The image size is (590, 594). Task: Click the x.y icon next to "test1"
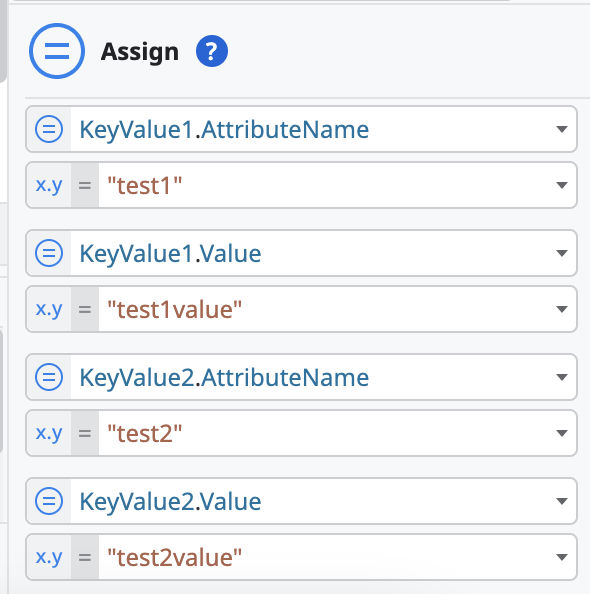coord(49,185)
